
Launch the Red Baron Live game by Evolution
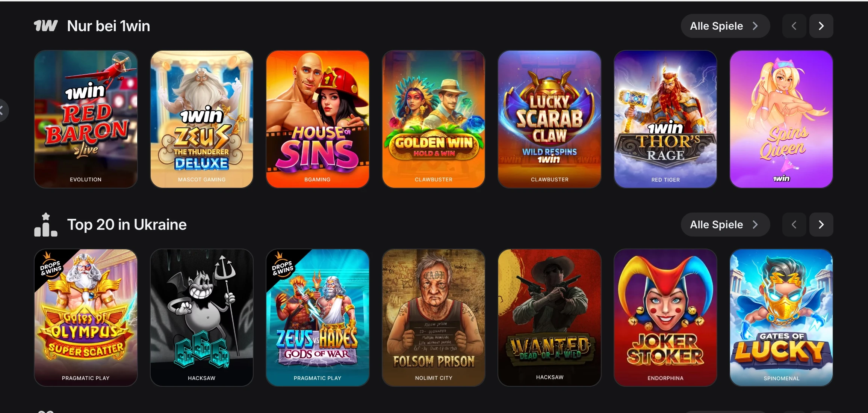(x=86, y=119)
